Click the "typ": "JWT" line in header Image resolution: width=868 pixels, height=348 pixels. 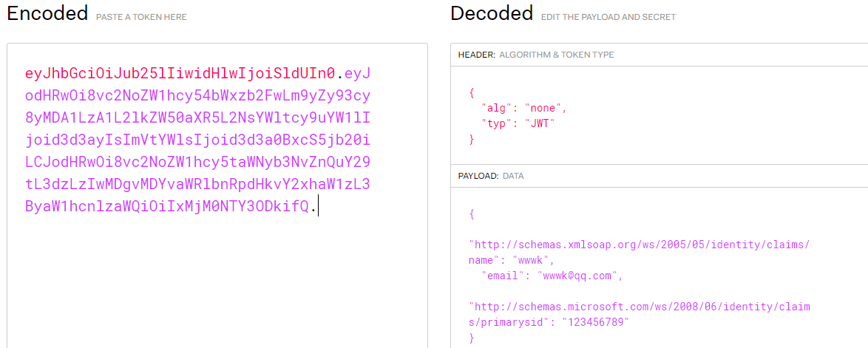pyautogui.click(x=518, y=124)
